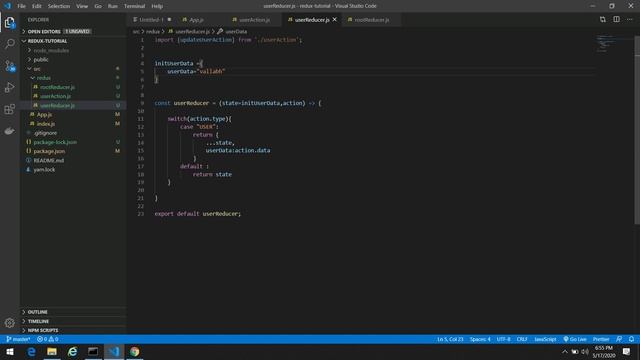The width and height of the screenshot is (640, 360).
Task: Open errors and warnings problems counter
Action: (48, 339)
